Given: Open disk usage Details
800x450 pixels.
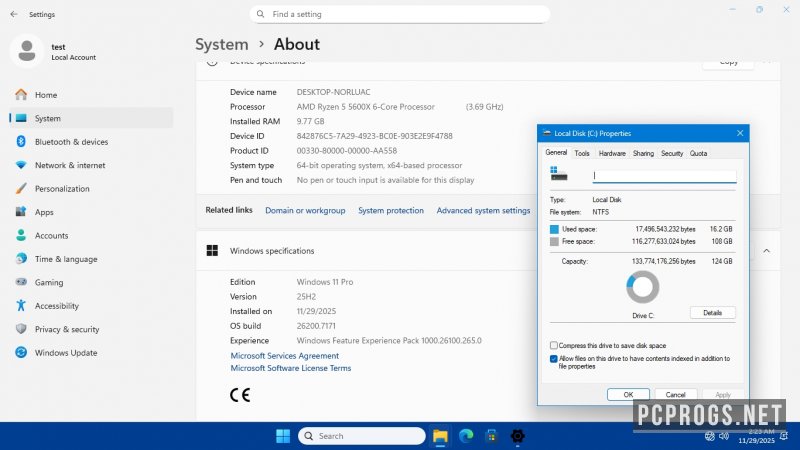Looking at the screenshot, I should (712, 313).
